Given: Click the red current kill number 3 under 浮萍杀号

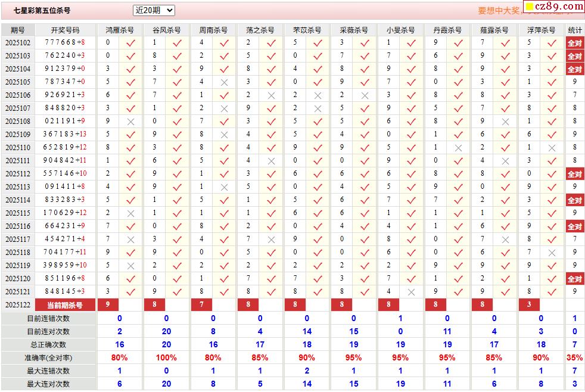Looking at the screenshot, I should [x=529, y=304].
